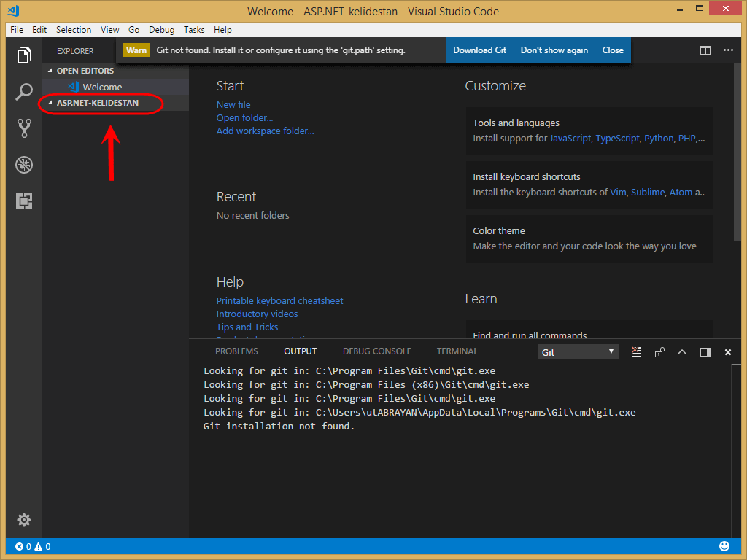The height and width of the screenshot is (560, 747).
Task: Open the Edit menu
Action: click(39, 29)
